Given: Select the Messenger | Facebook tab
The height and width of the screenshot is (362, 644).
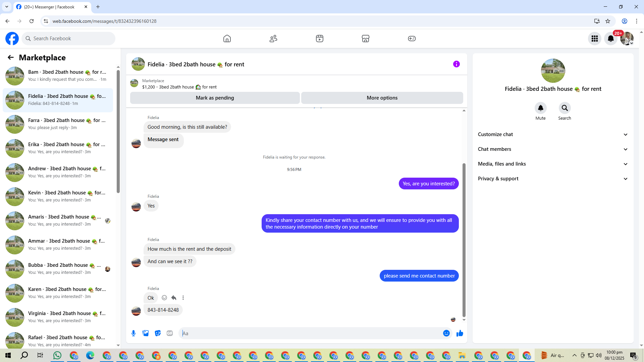Looking at the screenshot, I should pyautogui.click(x=52, y=7).
